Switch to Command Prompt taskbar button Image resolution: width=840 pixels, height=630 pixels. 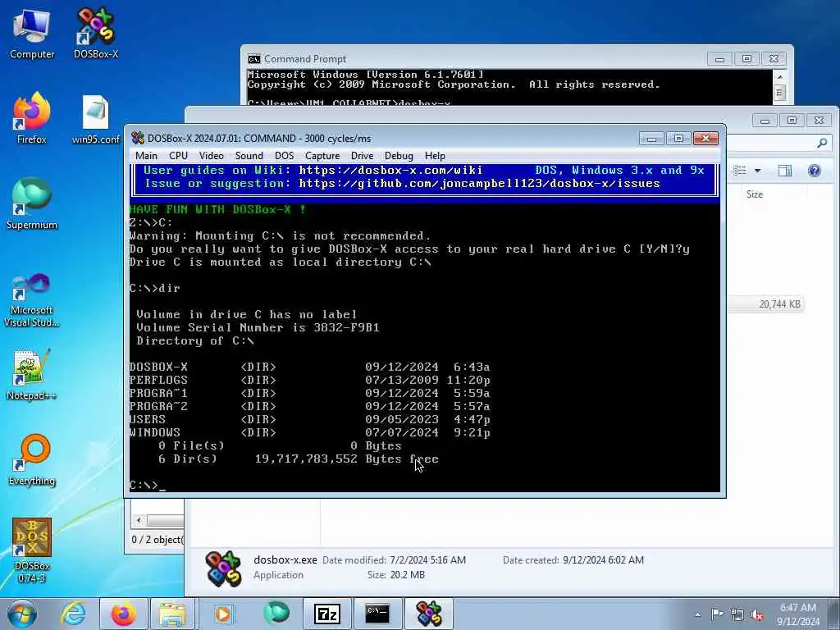point(377,614)
